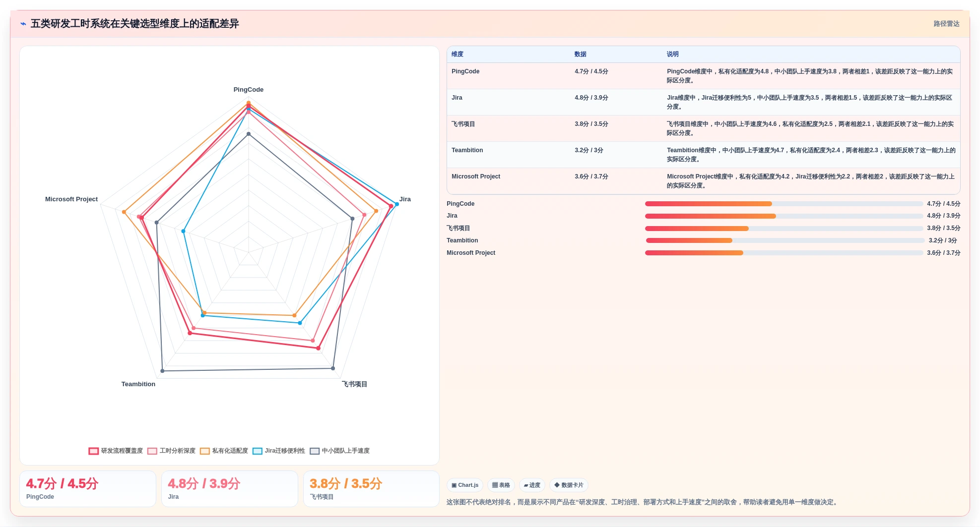Open the Jira 4.8分 / 3.9分 data card
Screen dimensions: 980x527
pyautogui.click(x=230, y=489)
